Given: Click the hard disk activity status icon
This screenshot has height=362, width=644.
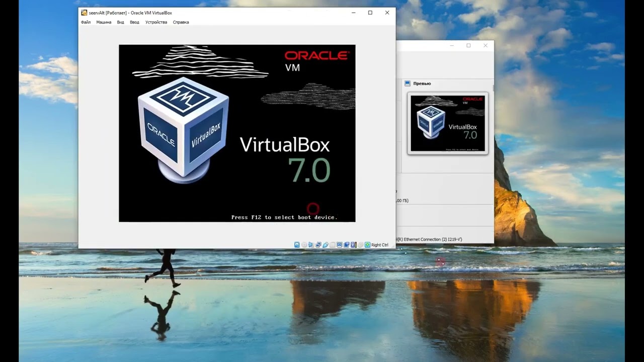Looking at the screenshot, I should pyautogui.click(x=297, y=245).
